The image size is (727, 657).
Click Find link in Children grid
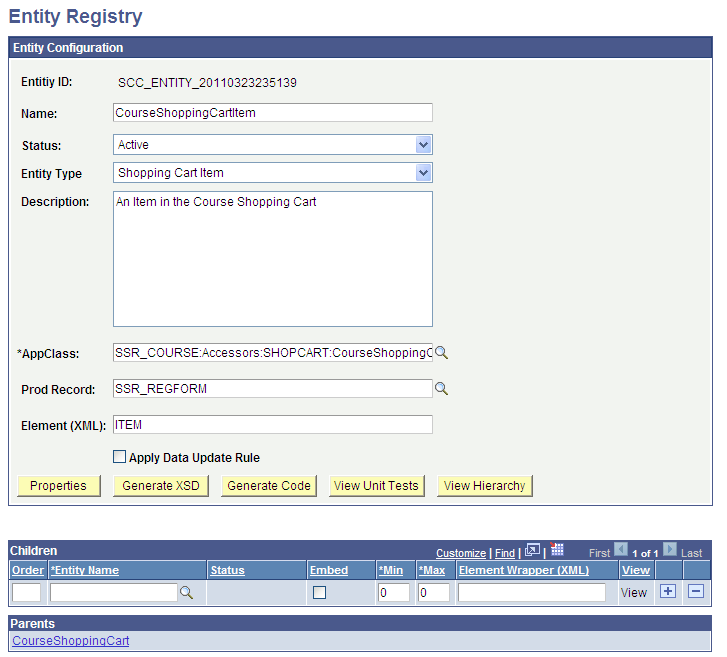pos(505,553)
